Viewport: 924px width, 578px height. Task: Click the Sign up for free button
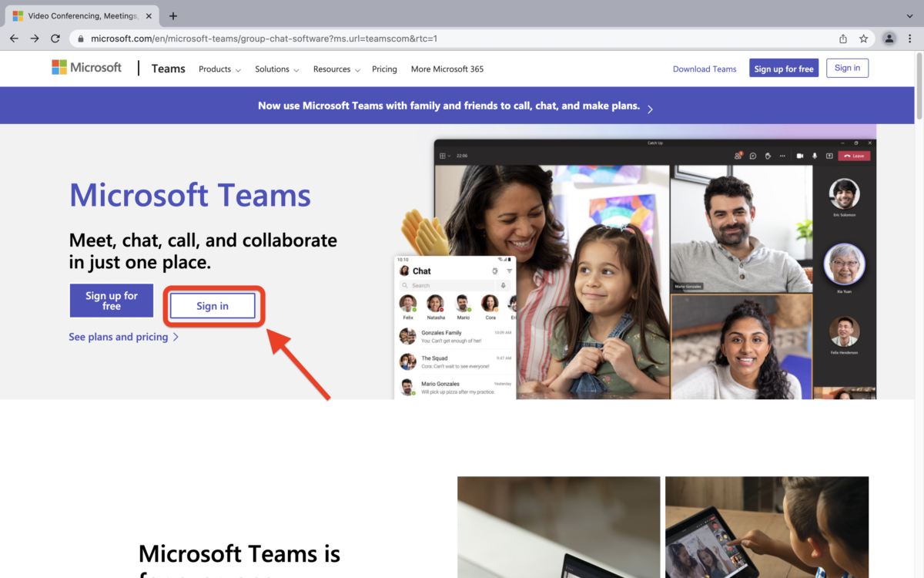[111, 301]
